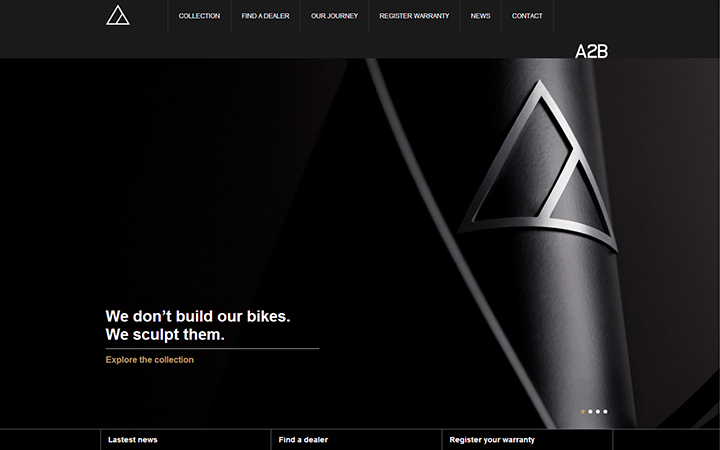Open the Find a Dealer page
Image resolution: width=720 pixels, height=450 pixels.
(x=265, y=16)
